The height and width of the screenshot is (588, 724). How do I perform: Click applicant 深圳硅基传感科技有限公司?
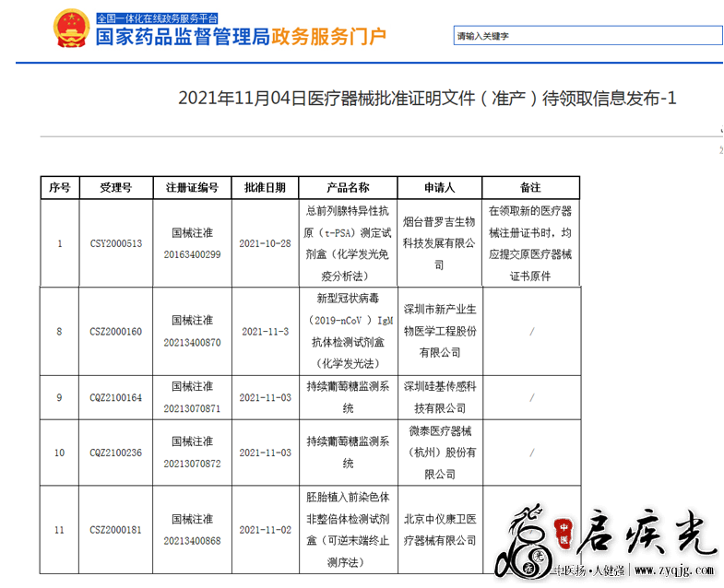click(x=440, y=397)
